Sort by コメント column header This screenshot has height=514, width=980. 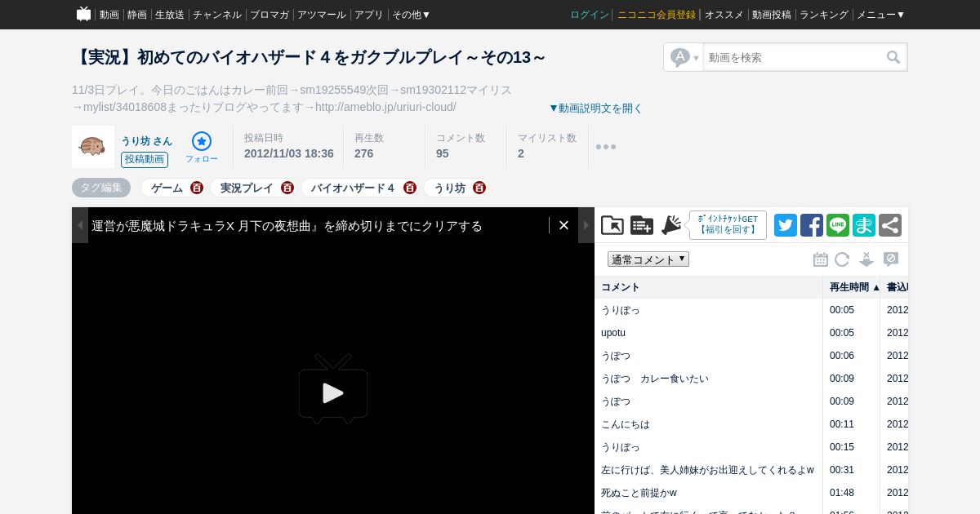(x=708, y=287)
